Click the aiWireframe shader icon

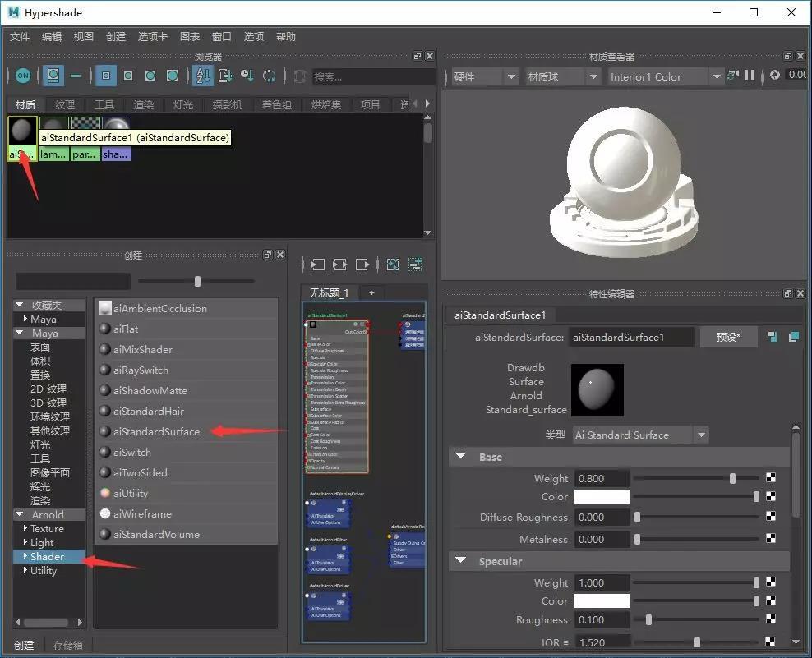(x=105, y=513)
